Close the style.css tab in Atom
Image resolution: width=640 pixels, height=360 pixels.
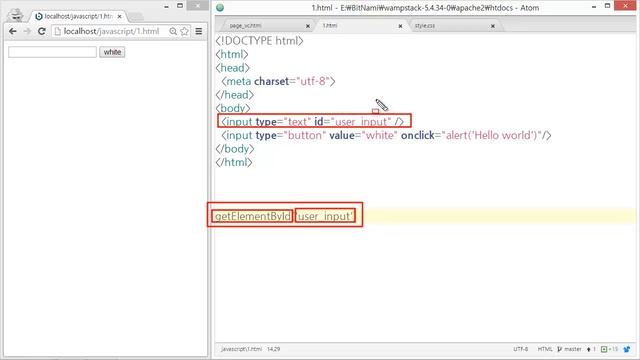coord(493,26)
